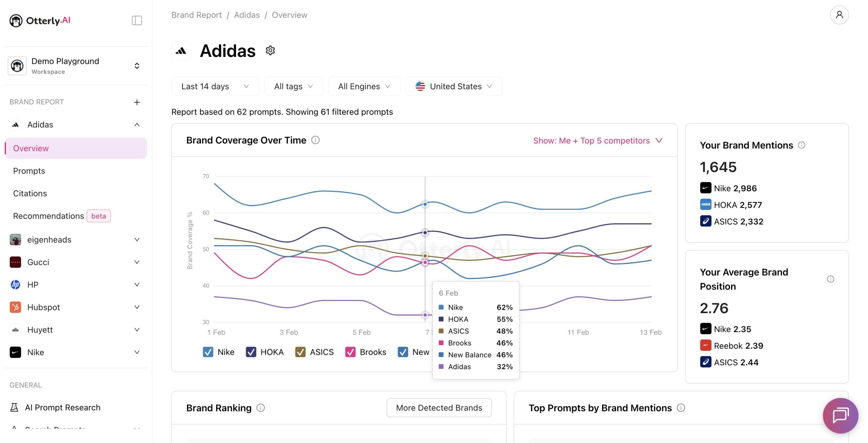
Task: Open the Demo Playground workspace switcher
Action: point(75,66)
